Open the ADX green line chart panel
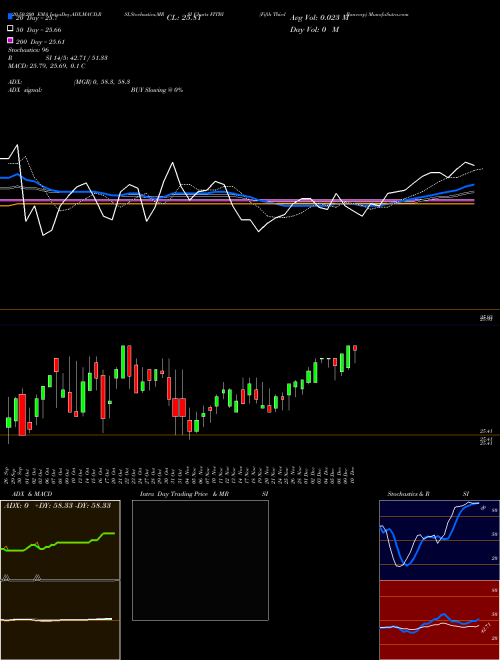The height and width of the screenshot is (660, 500). [60, 540]
